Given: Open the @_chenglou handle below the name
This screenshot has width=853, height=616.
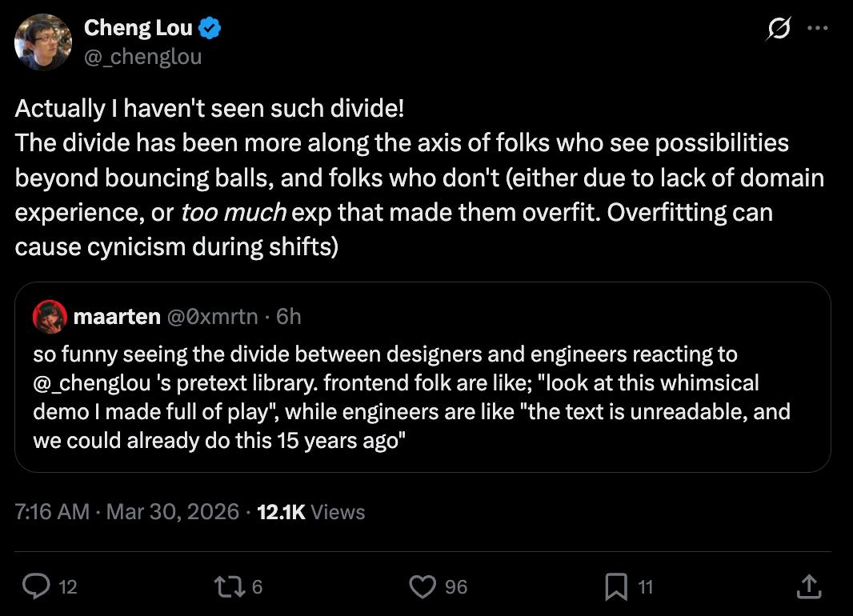Looking at the screenshot, I should [142, 57].
